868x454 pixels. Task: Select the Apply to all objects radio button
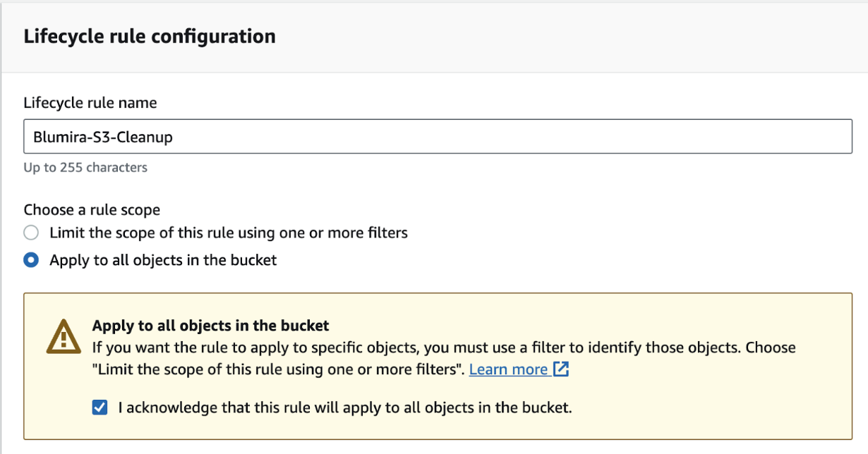pyautogui.click(x=31, y=260)
